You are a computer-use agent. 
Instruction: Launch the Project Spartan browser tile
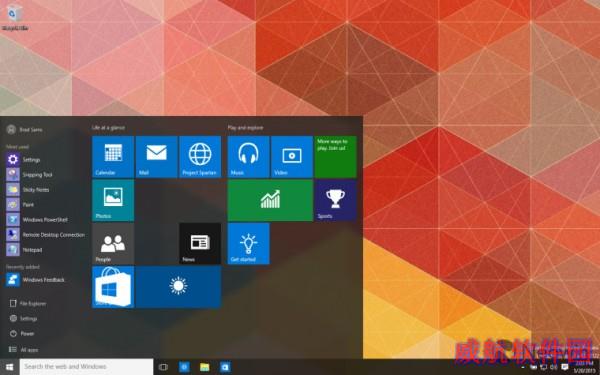pyautogui.click(x=200, y=157)
